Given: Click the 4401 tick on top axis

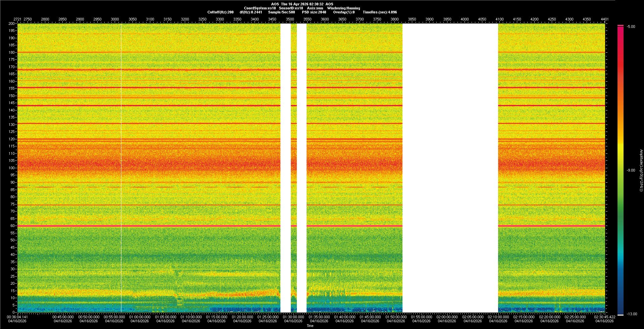Looking at the screenshot, I should pos(604,19).
